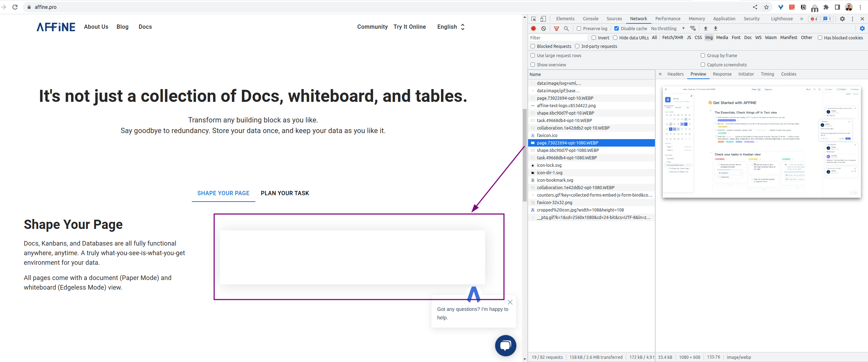Check the Blocked Requests checkbox
The image size is (868, 362).
533,46
